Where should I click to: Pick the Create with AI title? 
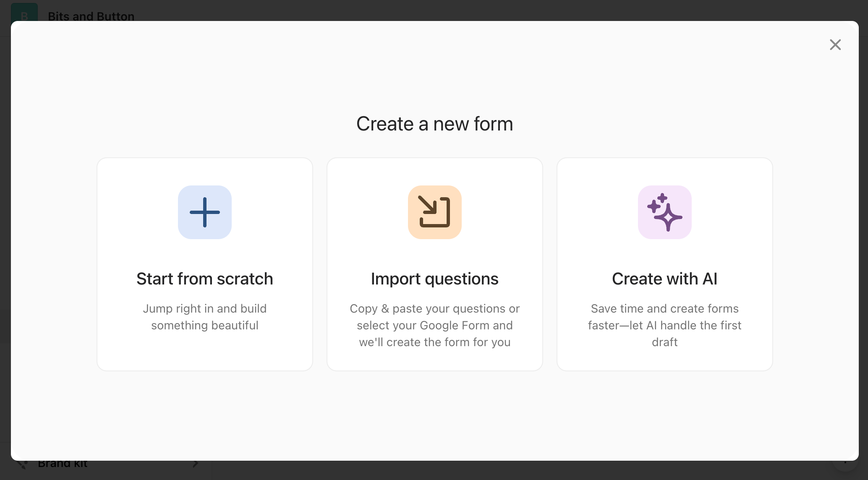(664, 279)
